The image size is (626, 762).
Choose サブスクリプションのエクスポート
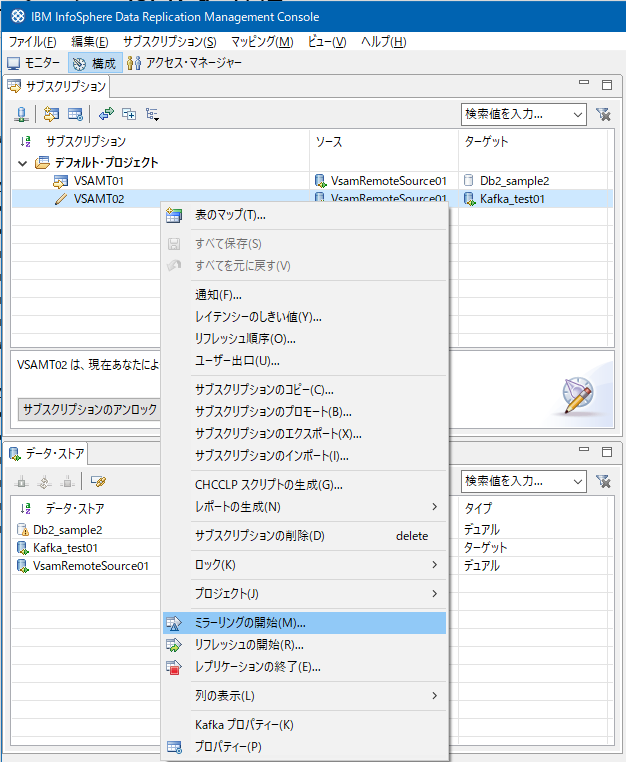point(304,433)
